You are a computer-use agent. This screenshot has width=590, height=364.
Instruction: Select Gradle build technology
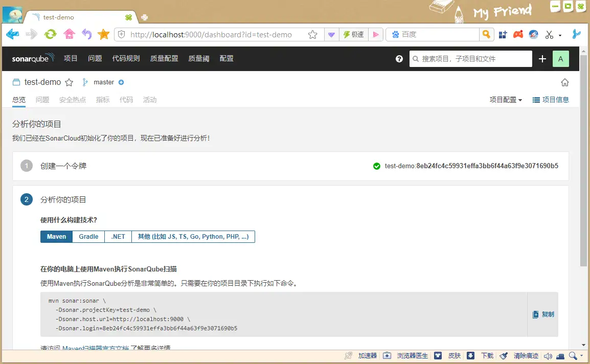click(x=88, y=237)
